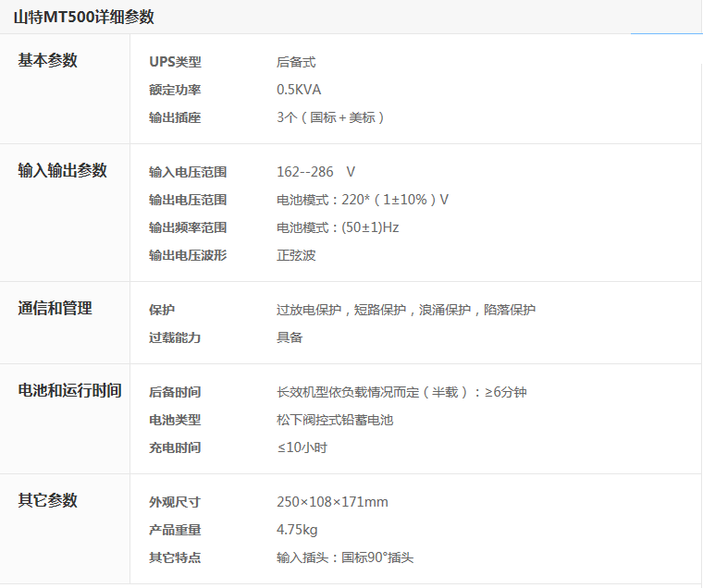Viewport: 703px width, 588px height.
Task: Click the value '电池模式：(50±1)Hz'
Action: (x=338, y=227)
